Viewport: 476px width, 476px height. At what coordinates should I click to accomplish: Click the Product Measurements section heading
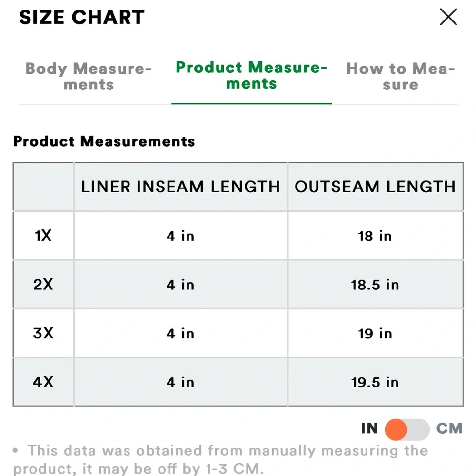coord(104,141)
